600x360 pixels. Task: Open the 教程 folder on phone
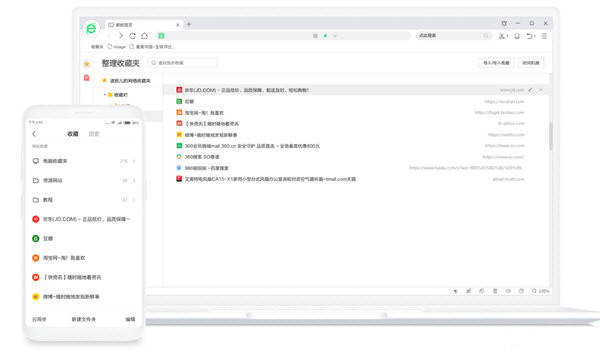[84, 200]
